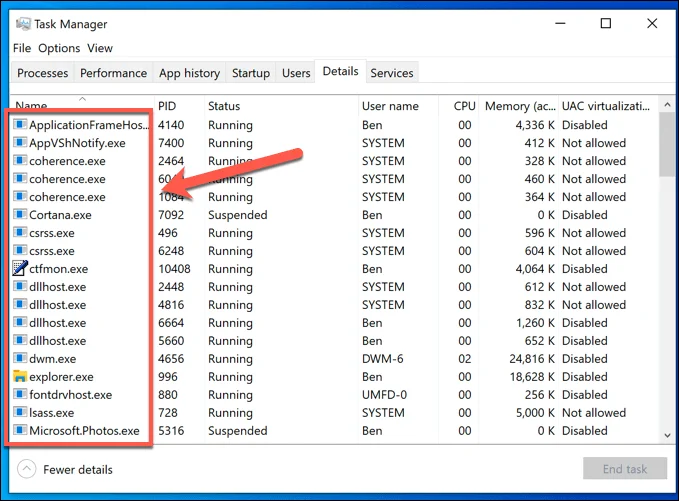Select the AppVShNotify.exe name text
The width and height of the screenshot is (679, 501).
coord(77,143)
